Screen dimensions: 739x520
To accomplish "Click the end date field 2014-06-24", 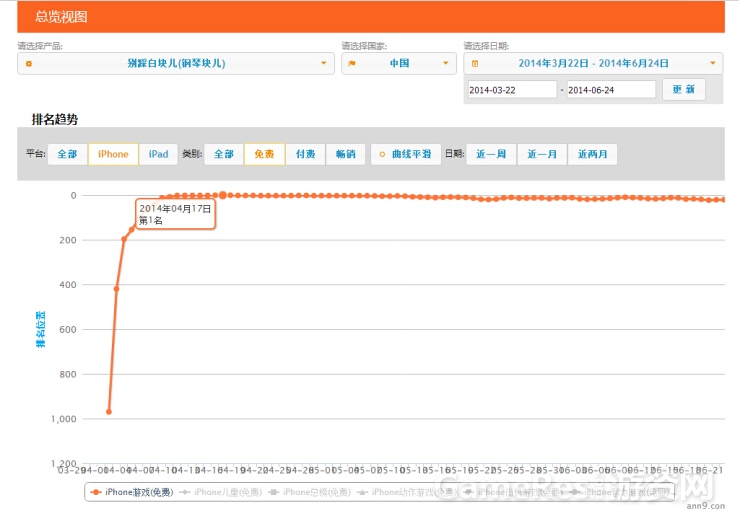I will tap(611, 90).
